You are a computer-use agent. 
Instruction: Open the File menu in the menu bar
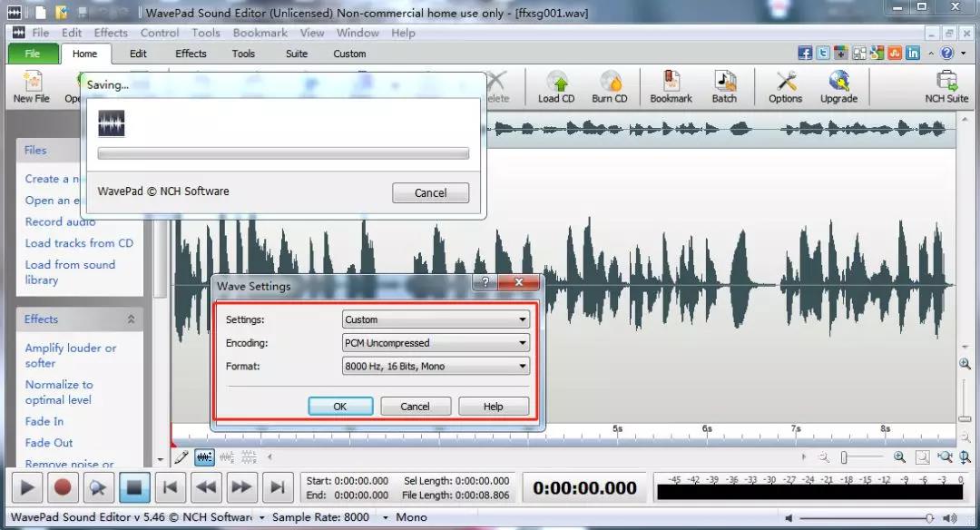[41, 33]
